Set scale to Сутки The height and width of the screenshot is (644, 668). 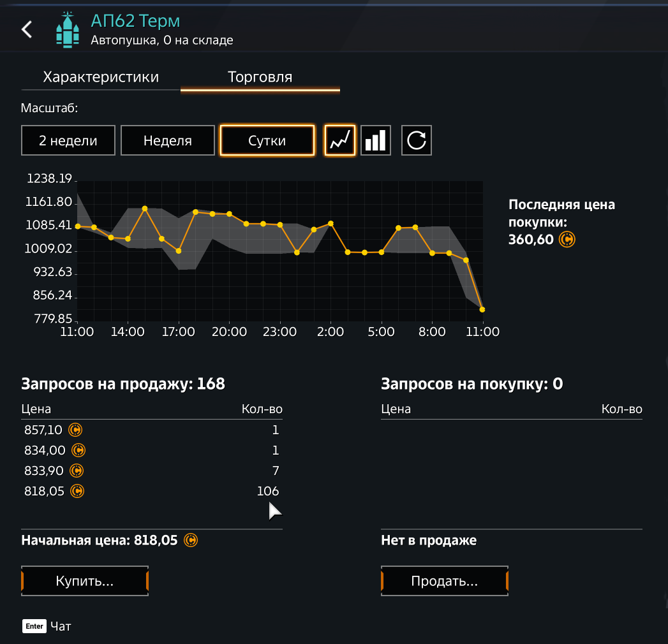pyautogui.click(x=267, y=140)
